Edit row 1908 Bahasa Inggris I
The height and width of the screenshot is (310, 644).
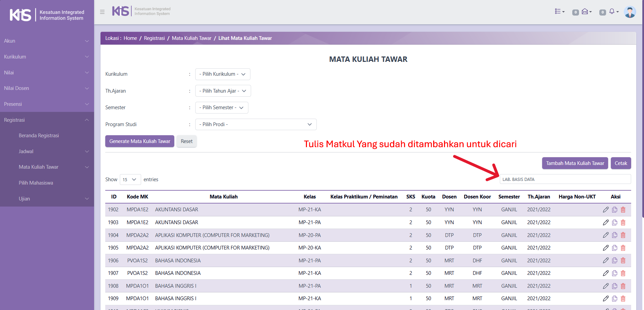605,286
